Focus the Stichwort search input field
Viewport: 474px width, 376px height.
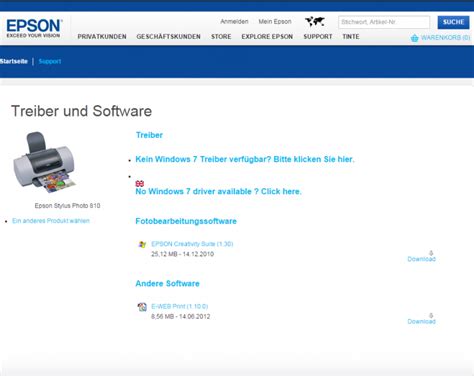tap(384, 22)
